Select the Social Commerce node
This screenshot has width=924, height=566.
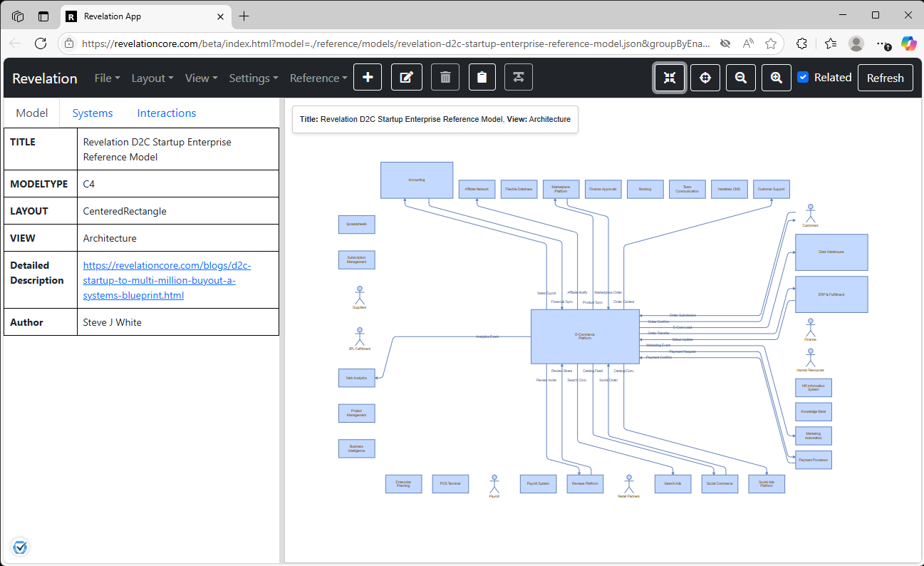[x=719, y=483]
